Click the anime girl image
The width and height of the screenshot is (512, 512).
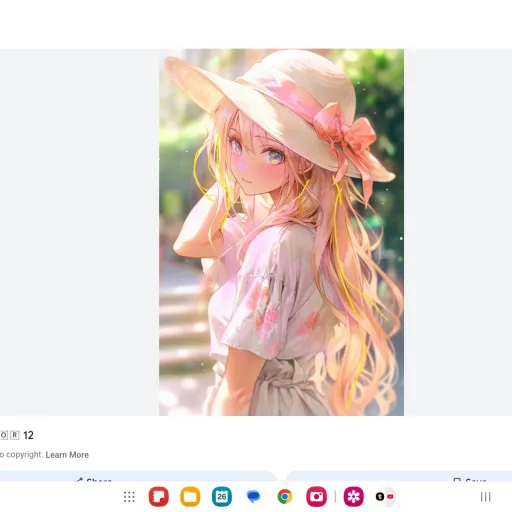(x=281, y=232)
